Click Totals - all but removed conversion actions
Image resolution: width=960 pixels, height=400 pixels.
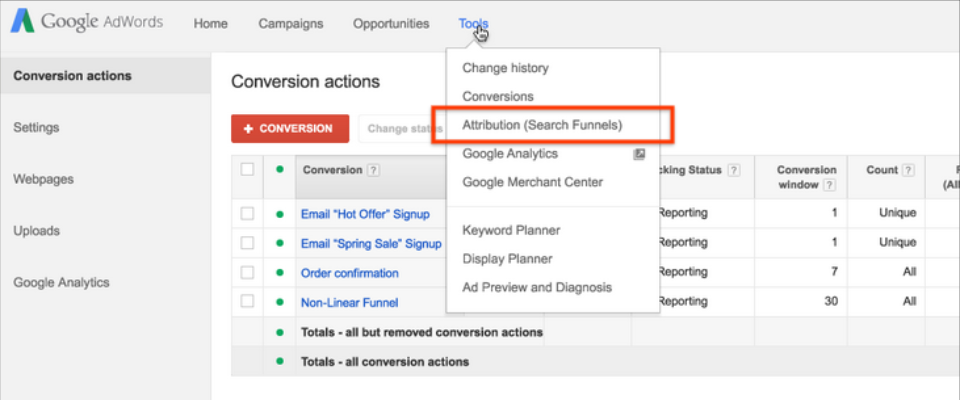pos(422,333)
